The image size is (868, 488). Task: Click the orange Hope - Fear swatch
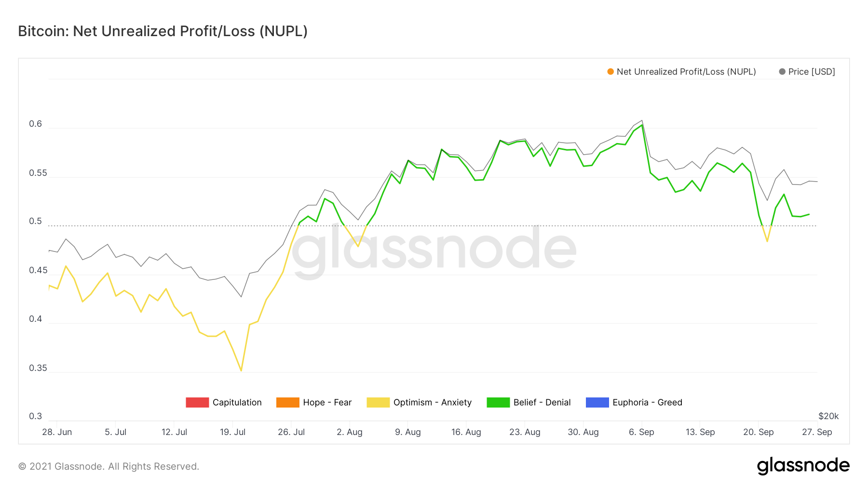(x=288, y=402)
